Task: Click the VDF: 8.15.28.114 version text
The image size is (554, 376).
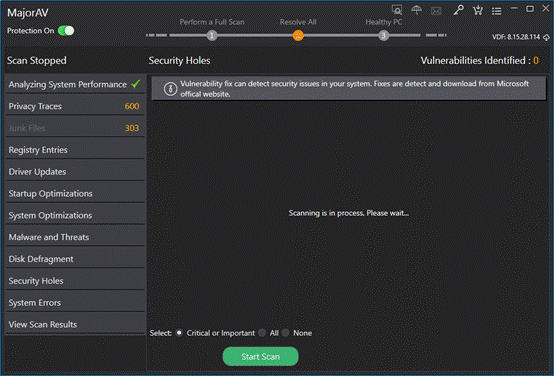Action: click(x=516, y=37)
